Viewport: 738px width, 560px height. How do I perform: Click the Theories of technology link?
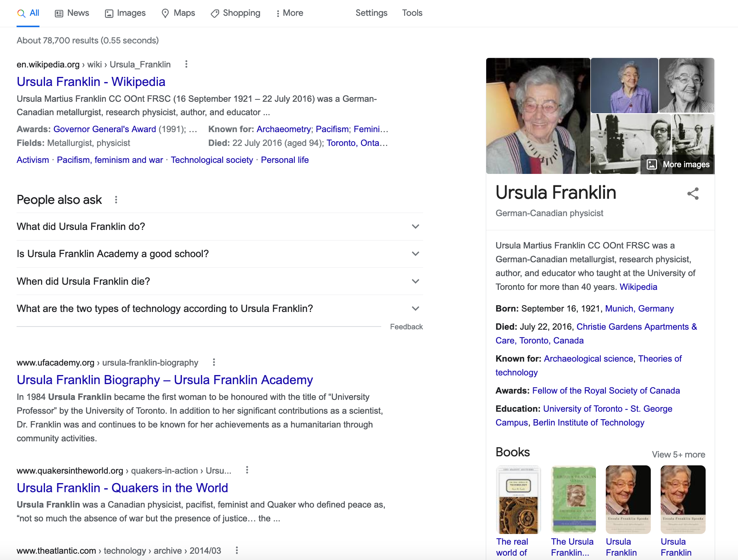pos(589,366)
